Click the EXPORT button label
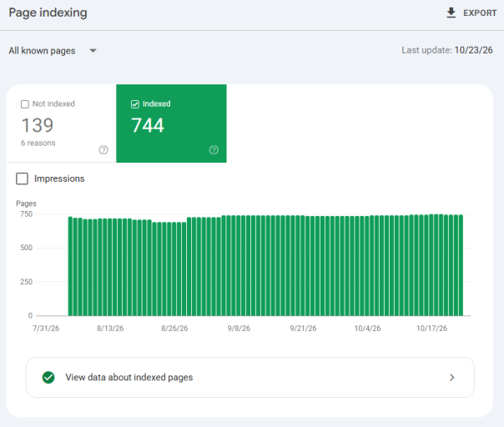Image resolution: width=504 pixels, height=427 pixels. [x=480, y=13]
